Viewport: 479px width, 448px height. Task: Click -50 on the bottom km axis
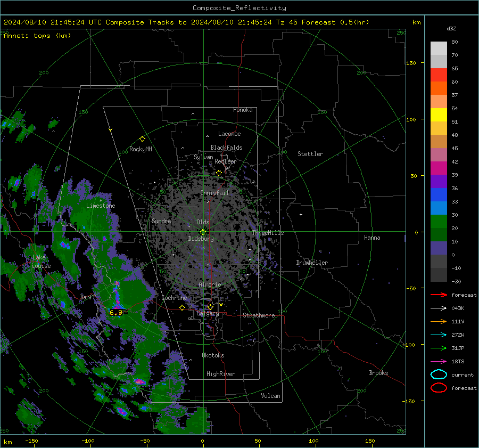(x=145, y=441)
